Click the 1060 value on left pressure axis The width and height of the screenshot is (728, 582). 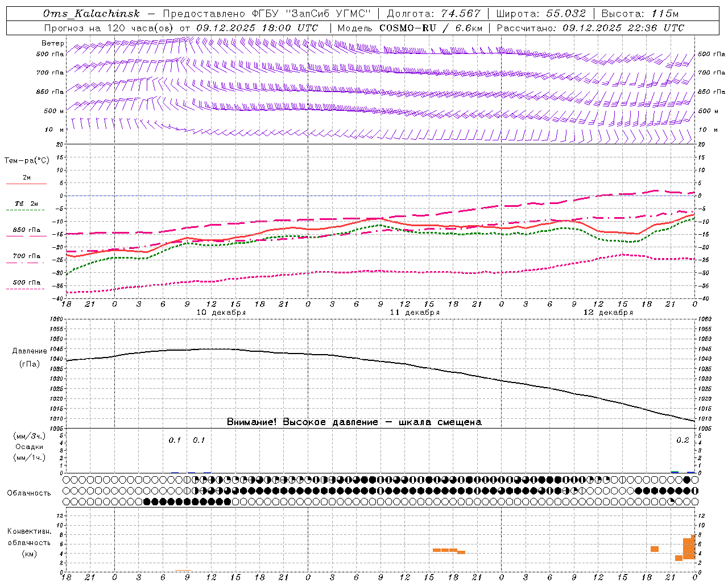coord(56,319)
